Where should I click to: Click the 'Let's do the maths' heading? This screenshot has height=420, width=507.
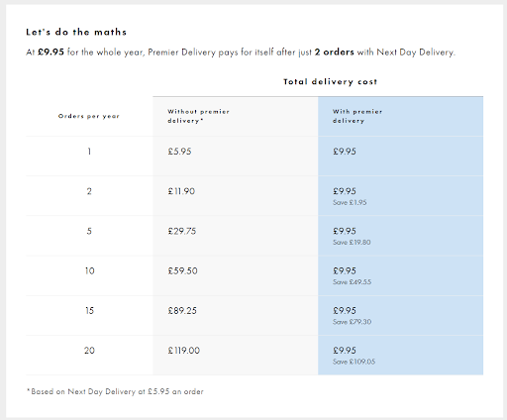(x=76, y=32)
